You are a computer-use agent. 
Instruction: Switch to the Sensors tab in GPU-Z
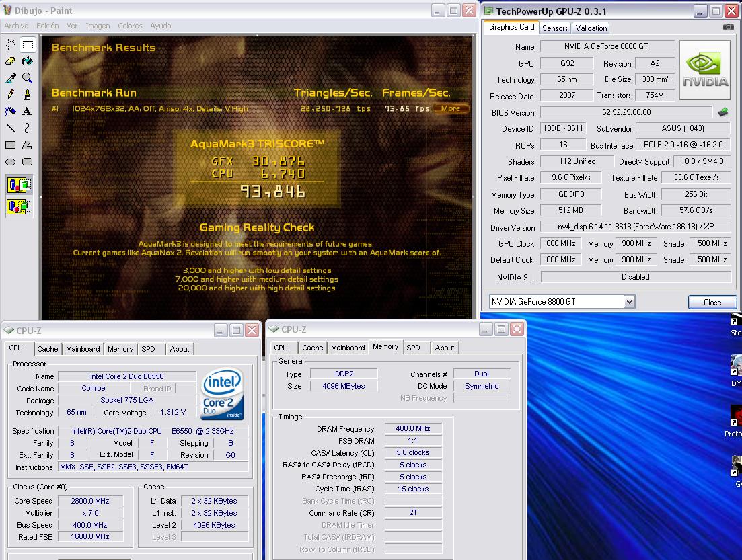pyautogui.click(x=554, y=28)
